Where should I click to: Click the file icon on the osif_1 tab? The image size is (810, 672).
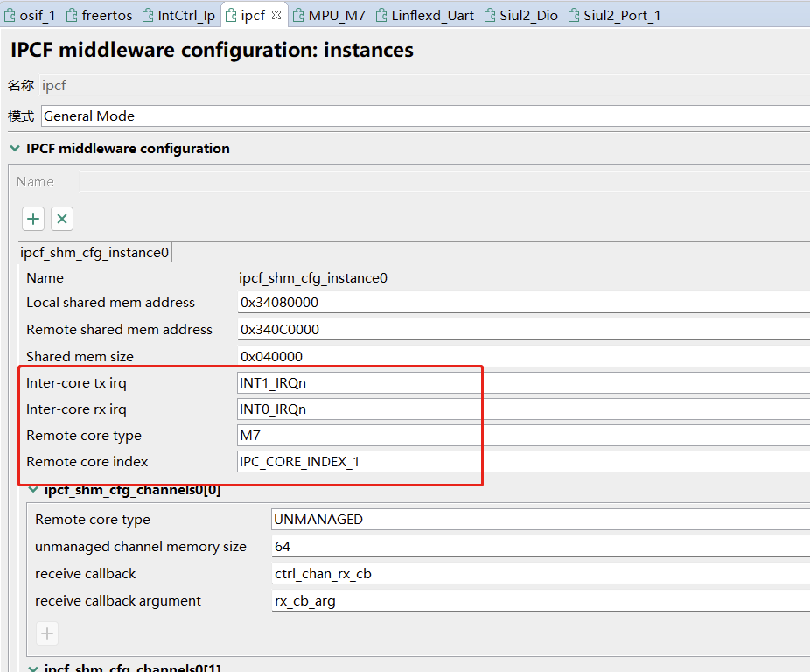pos(10,14)
